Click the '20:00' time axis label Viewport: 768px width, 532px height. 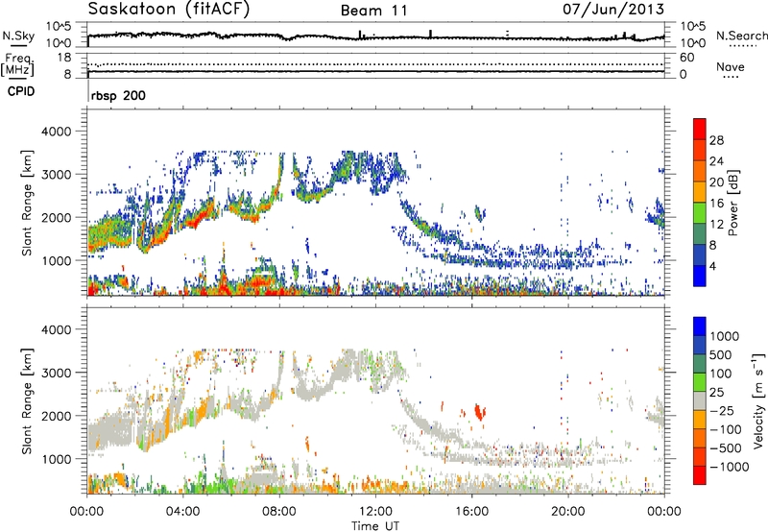(x=567, y=512)
